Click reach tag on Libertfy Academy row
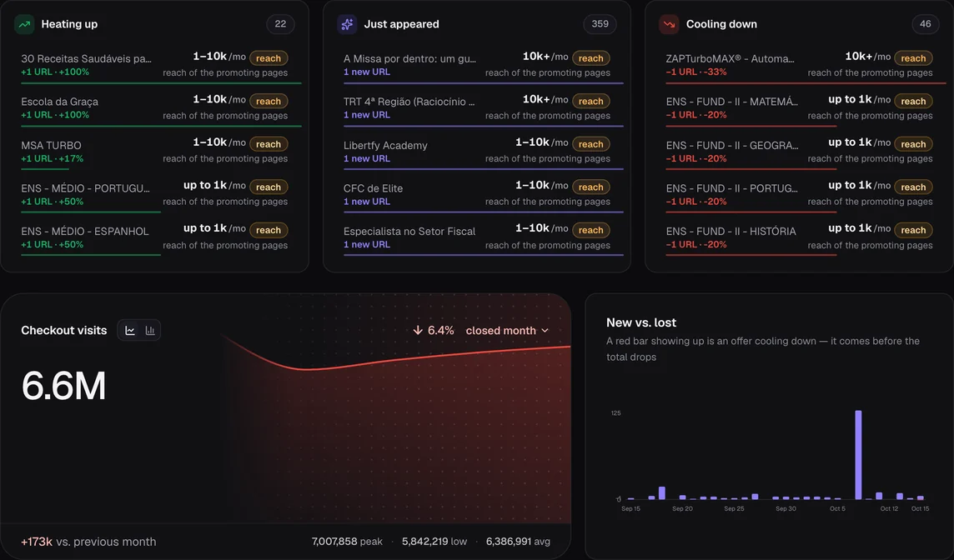This screenshot has height=560, width=954. point(590,144)
